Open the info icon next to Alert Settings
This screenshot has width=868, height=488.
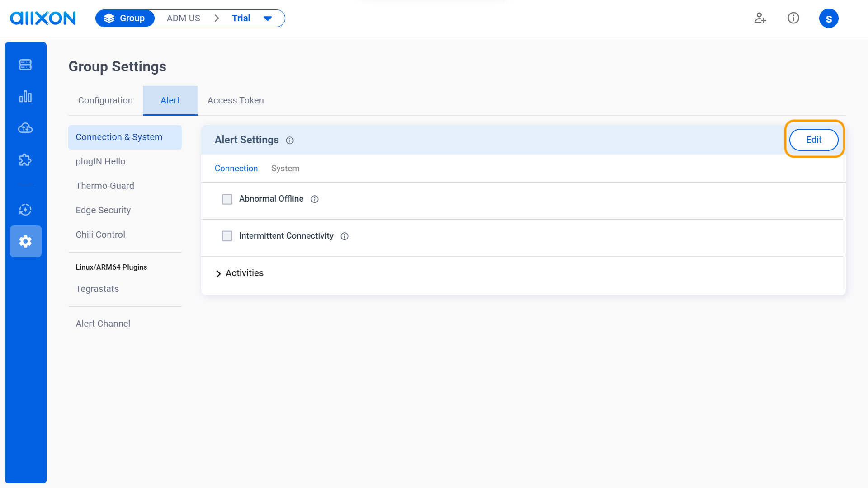(x=290, y=141)
